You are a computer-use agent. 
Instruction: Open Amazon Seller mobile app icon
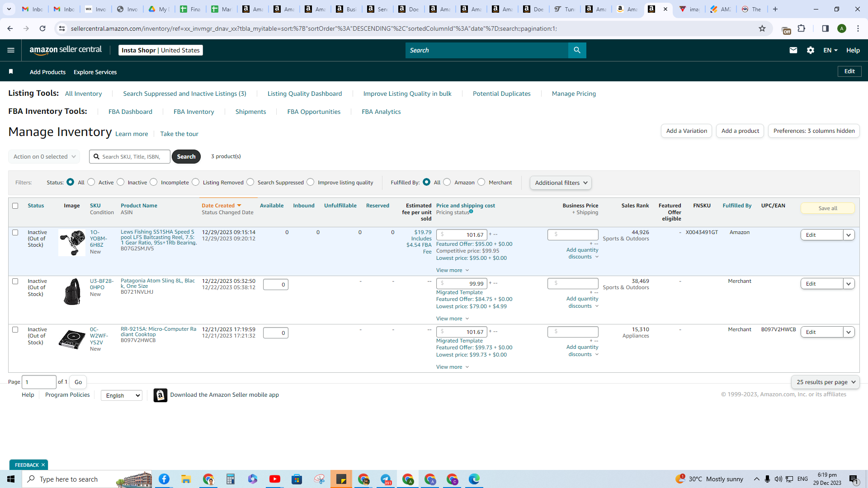[160, 395]
